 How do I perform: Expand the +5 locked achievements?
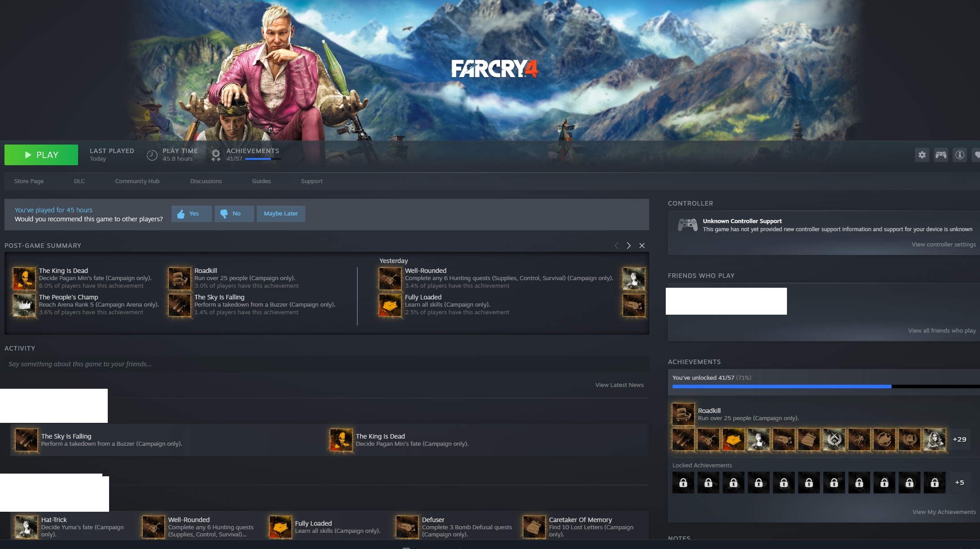(959, 483)
